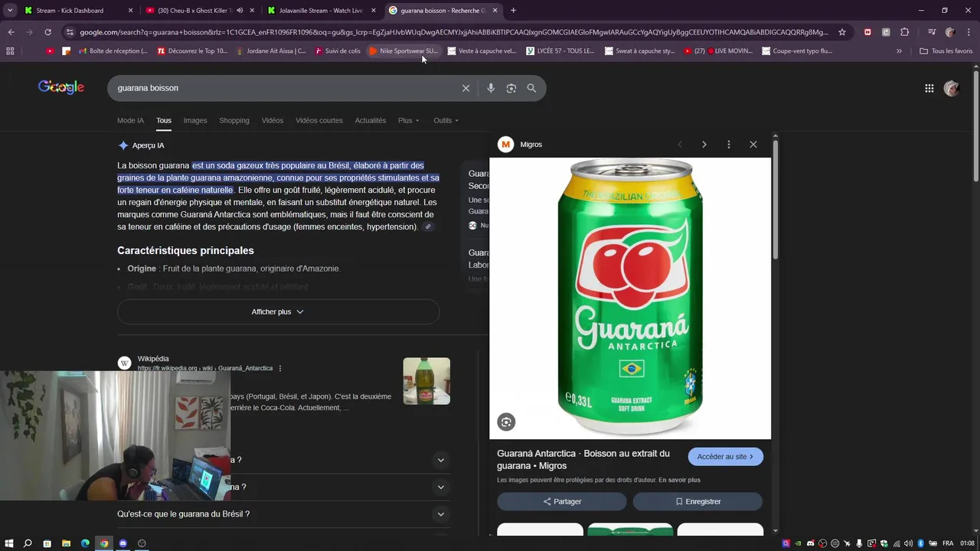The image size is (980, 551).
Task: Open the Google account avatar
Action: (x=952, y=88)
